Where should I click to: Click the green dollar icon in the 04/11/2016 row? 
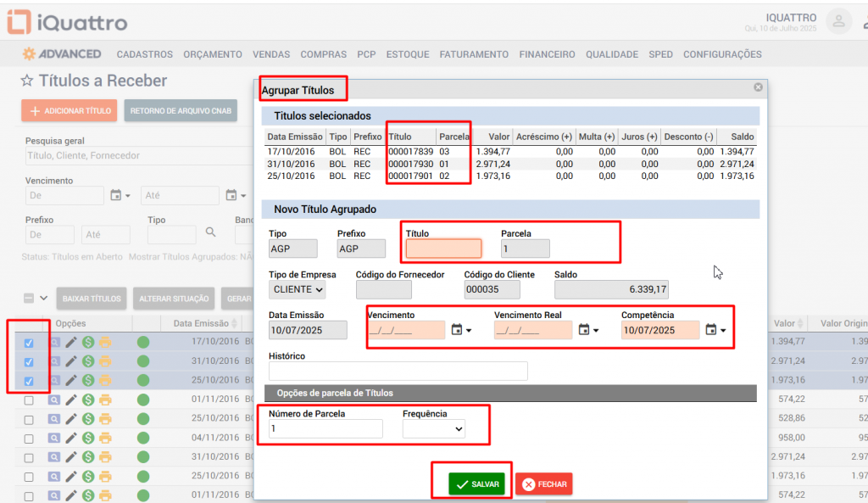88,439
